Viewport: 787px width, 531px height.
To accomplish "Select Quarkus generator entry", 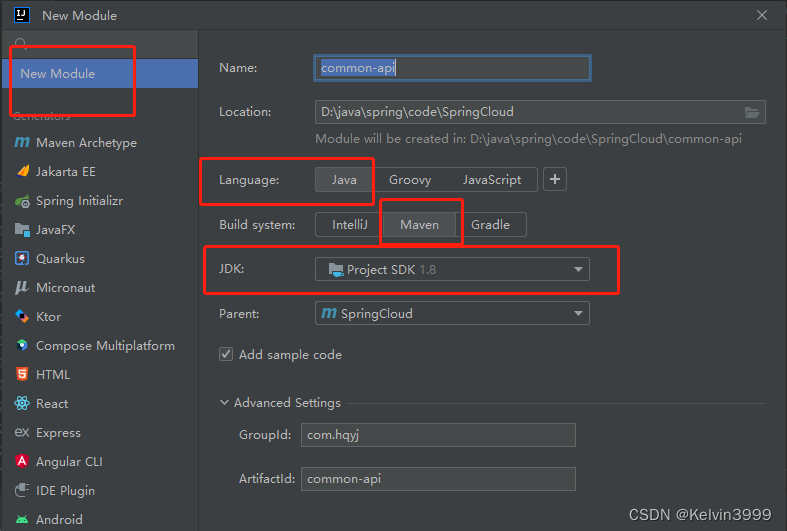I will point(100,258).
